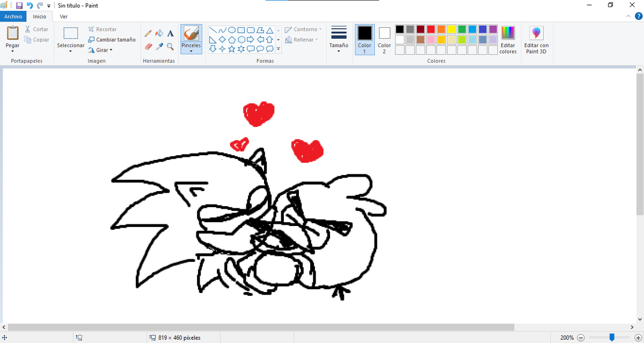Viewport: 644px width, 343px height.
Task: Pick the Cloud callout shape
Action: pos(270,49)
